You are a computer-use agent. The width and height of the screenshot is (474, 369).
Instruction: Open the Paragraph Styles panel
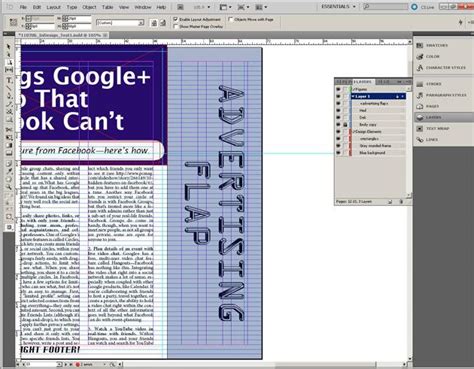[442, 95]
